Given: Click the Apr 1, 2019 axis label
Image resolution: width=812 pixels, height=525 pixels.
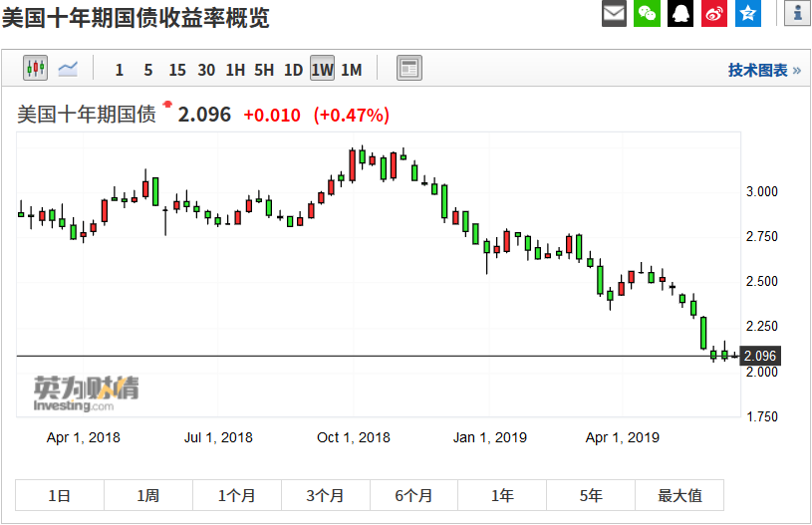Looking at the screenshot, I should 623,437.
